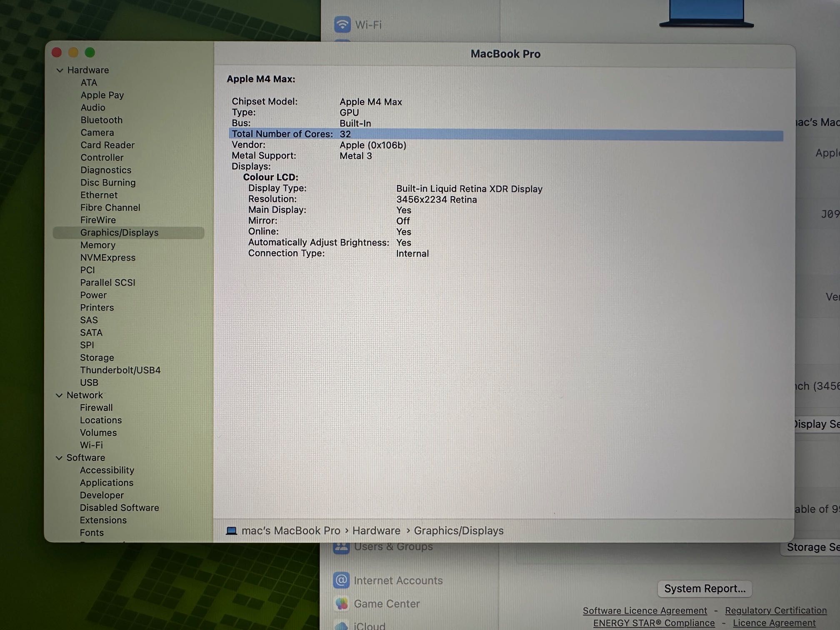The width and height of the screenshot is (840, 630).
Task: Select SATA entry
Action: 91,332
